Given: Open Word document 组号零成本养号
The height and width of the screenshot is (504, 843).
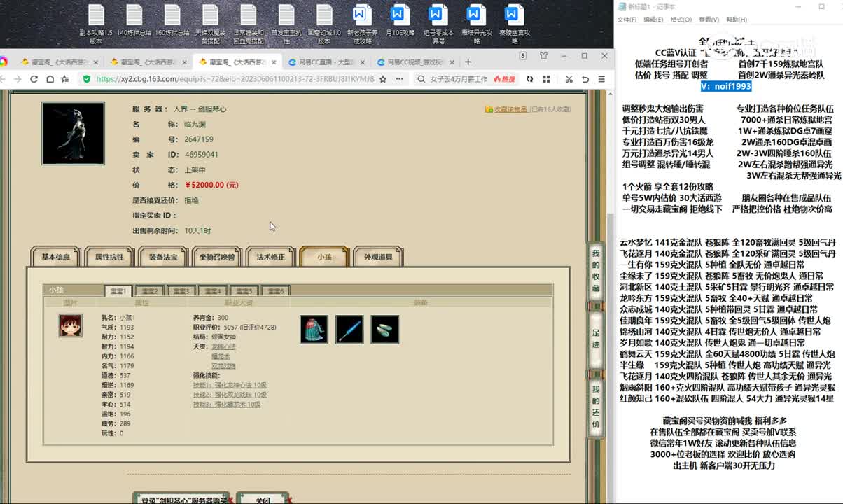Looking at the screenshot, I should (438, 24).
